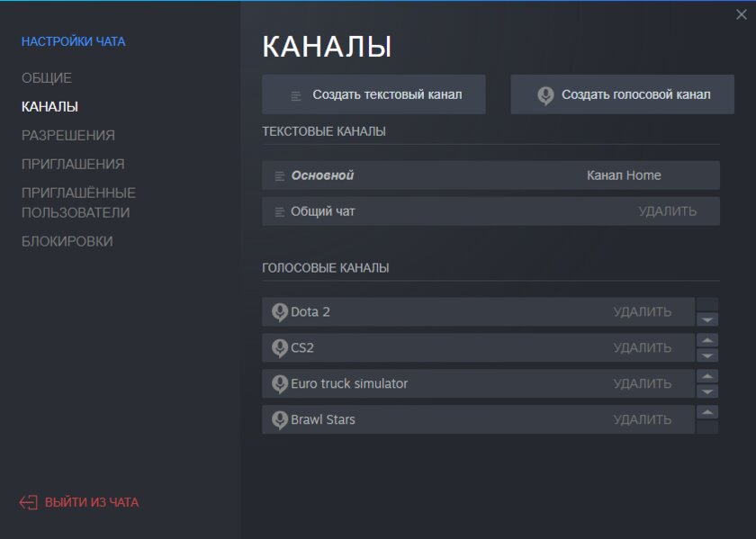The width and height of the screenshot is (756, 539).
Task: Move the CS2 channel down
Action: point(707,355)
